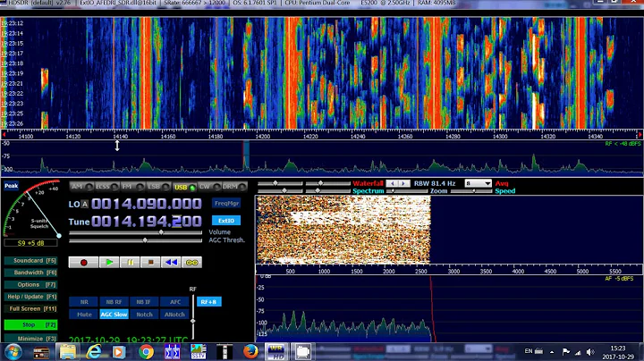This screenshot has height=361, width=644.
Task: Switch to Full Screen [F11]
Action: coord(30,308)
